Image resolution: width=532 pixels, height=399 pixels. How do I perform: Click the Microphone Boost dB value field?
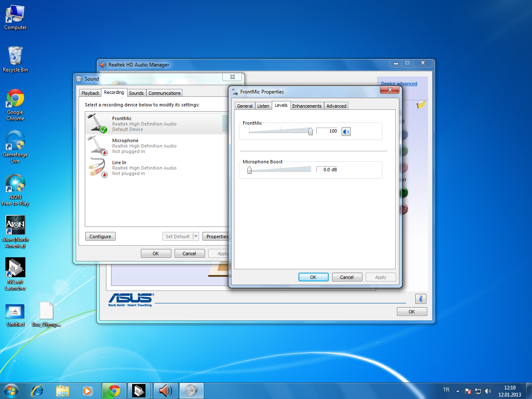[x=327, y=170]
